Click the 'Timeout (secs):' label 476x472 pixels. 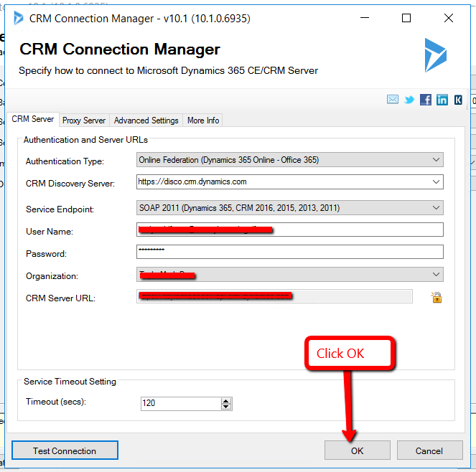pos(56,402)
